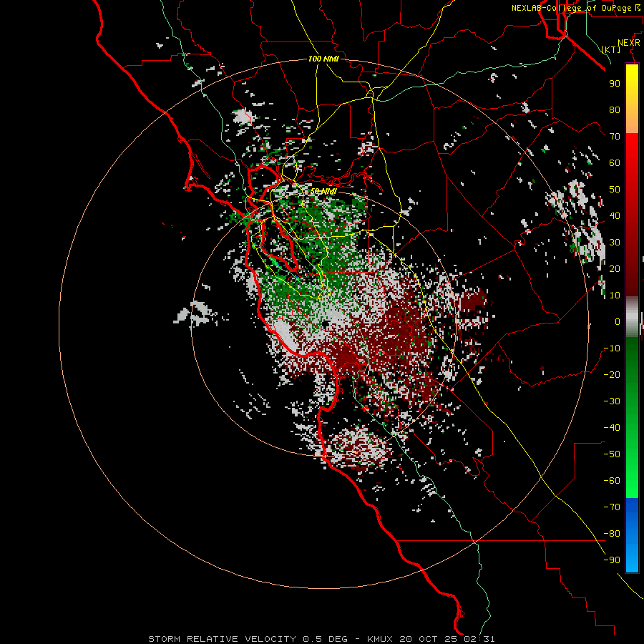Click the -40 scale value
Image resolution: width=644 pixels, height=644 pixels.
(x=612, y=428)
